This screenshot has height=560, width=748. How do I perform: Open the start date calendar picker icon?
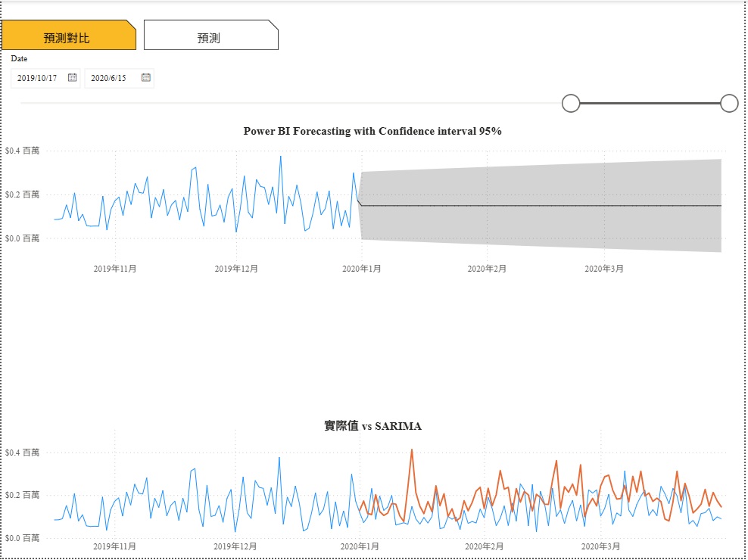coord(72,78)
